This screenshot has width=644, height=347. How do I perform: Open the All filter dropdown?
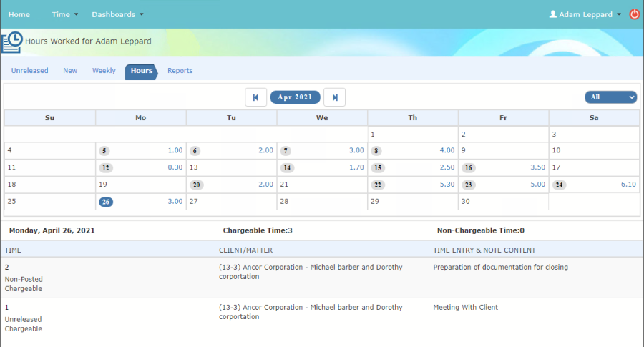coord(611,97)
